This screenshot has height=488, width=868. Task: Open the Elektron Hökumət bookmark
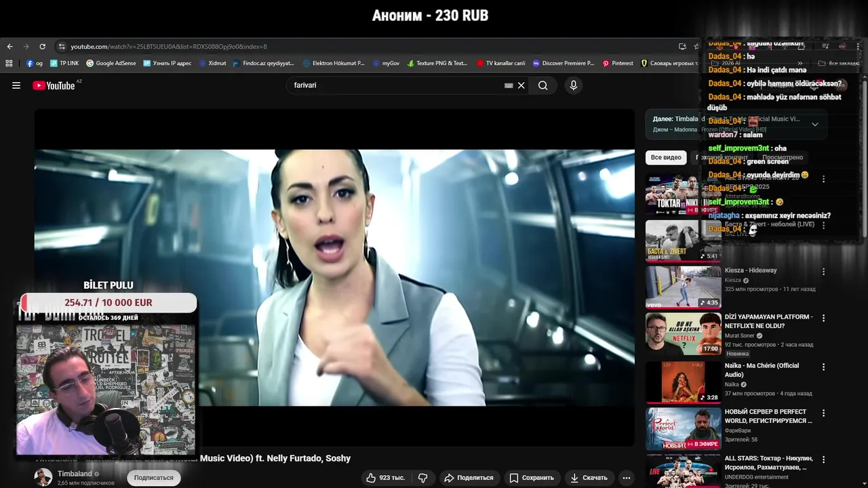coord(334,63)
